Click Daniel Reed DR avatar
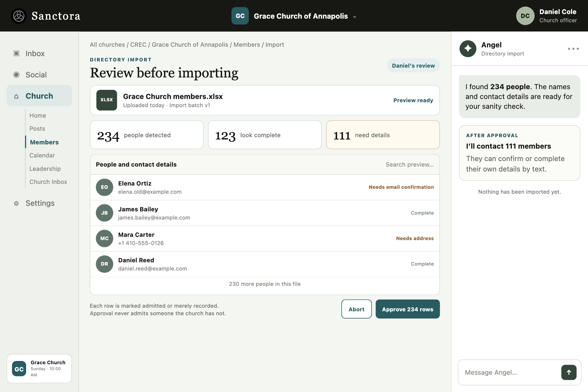Screen dimensions: 588x392 [x=105, y=264]
